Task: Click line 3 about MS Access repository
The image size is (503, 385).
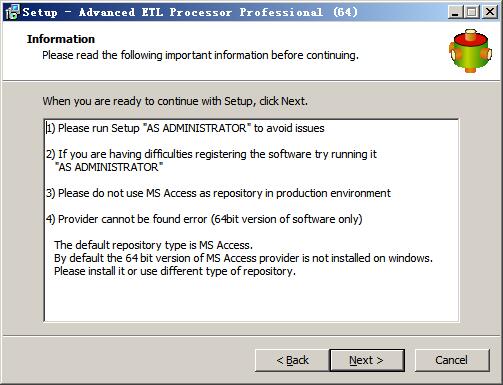Action: [218, 193]
